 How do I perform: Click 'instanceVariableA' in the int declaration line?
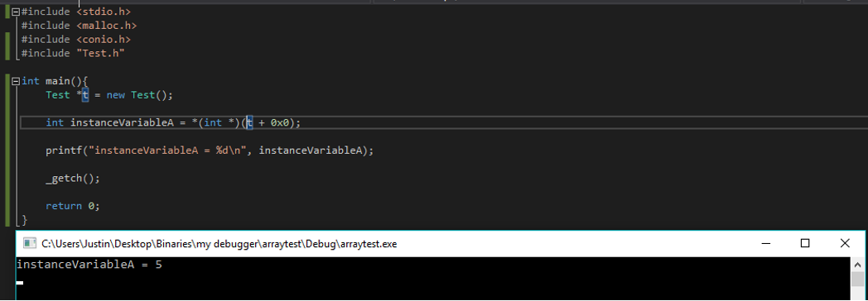coord(122,122)
